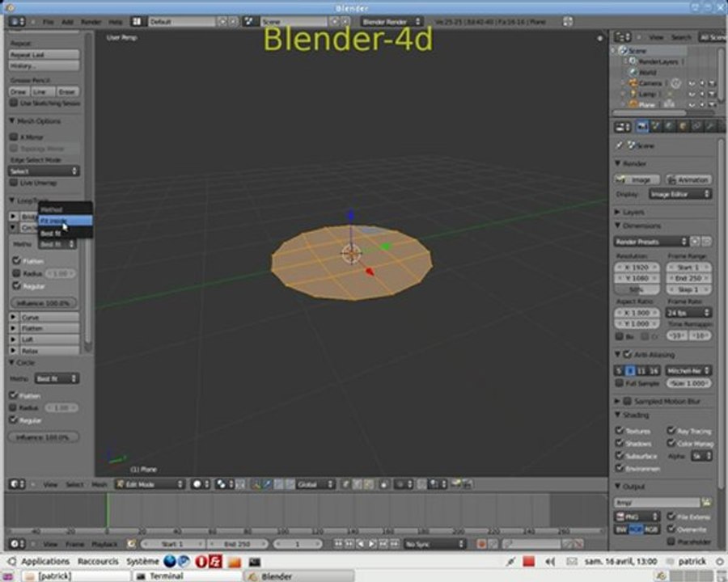Open the blue globe browser launcher
The image size is (728, 582).
pos(170,562)
